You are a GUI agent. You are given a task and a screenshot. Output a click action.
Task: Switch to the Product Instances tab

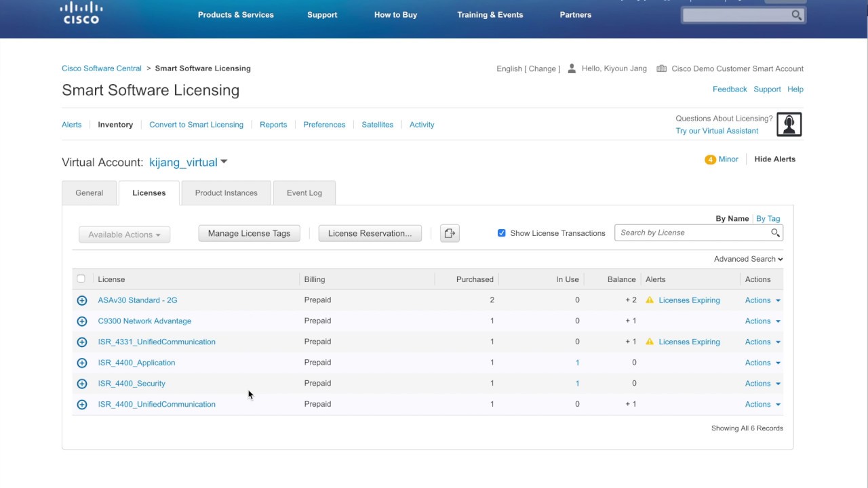pyautogui.click(x=226, y=193)
